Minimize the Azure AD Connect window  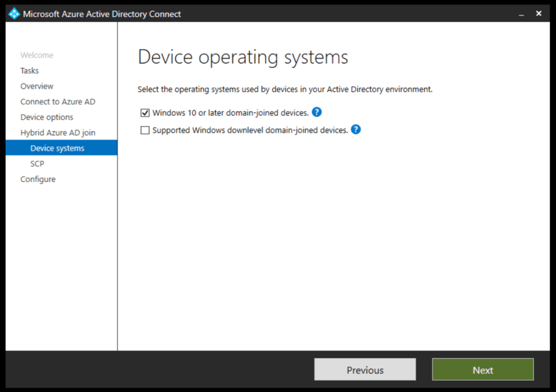click(522, 14)
